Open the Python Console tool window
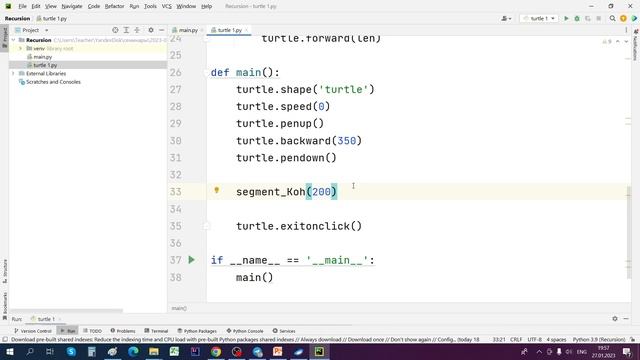 [x=245, y=331]
